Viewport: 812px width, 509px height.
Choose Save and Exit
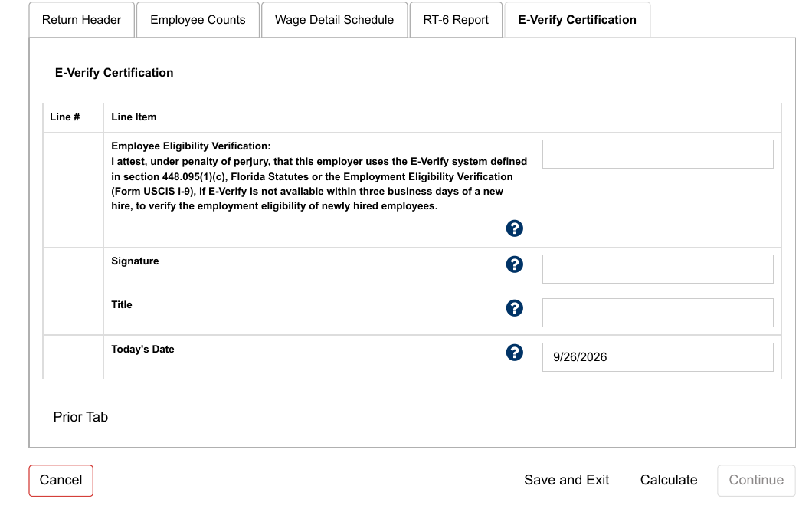[x=567, y=480]
